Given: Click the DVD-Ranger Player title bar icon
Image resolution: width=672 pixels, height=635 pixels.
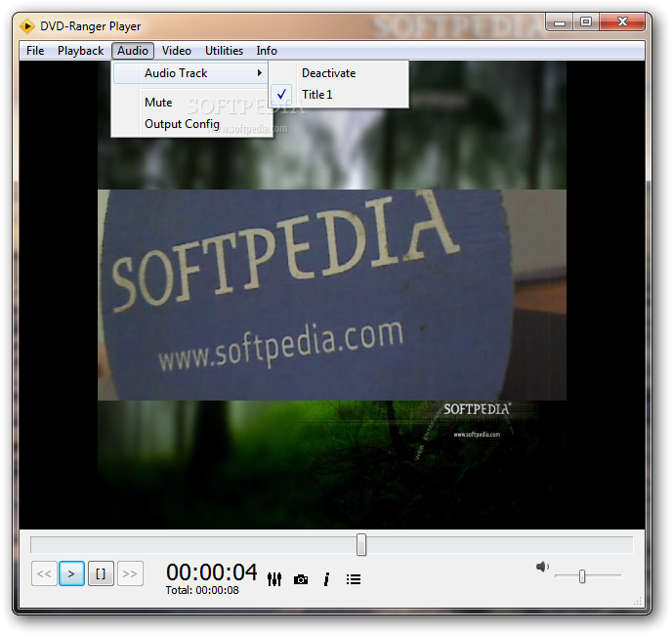Looking at the screenshot, I should click(x=27, y=26).
